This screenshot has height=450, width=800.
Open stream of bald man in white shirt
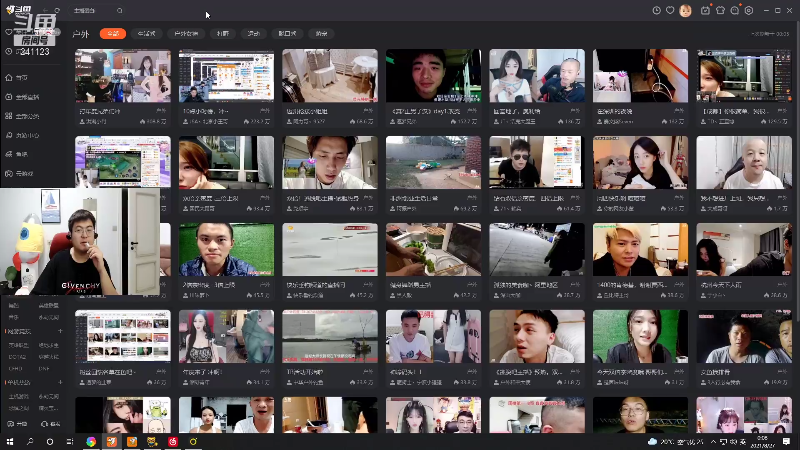[x=744, y=163]
